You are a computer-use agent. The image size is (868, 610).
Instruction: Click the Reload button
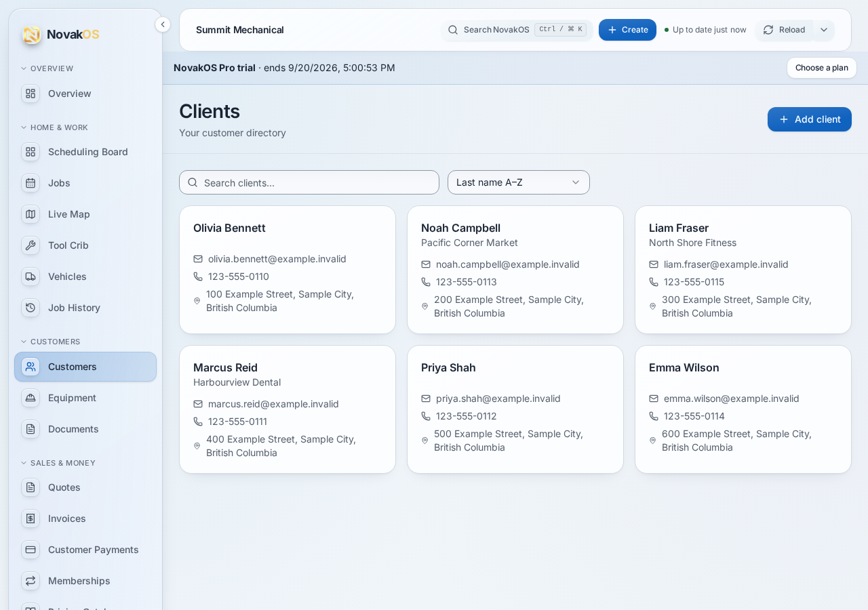pos(785,30)
